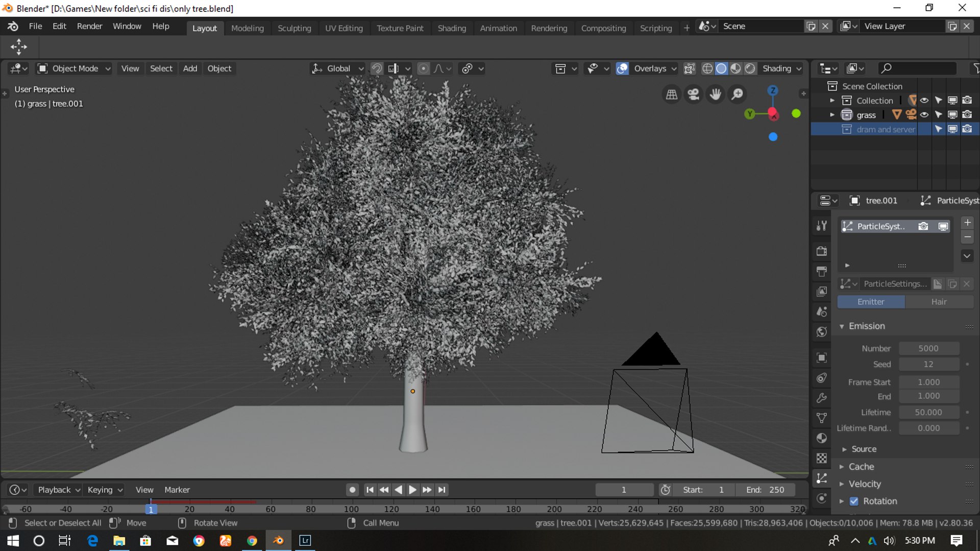The width and height of the screenshot is (980, 551).
Task: Switch to the Sculpting workspace tab
Action: (x=294, y=28)
